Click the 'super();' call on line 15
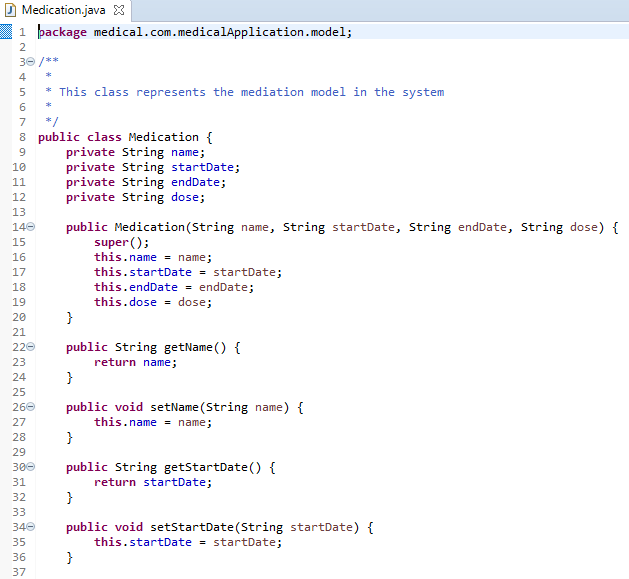Viewport: 629px width, 579px height. click(122, 242)
